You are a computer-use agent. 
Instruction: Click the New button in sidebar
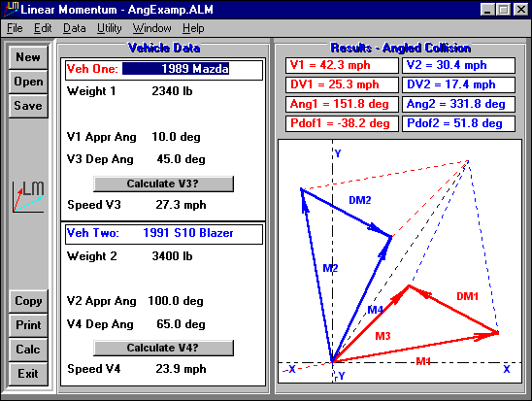(x=28, y=57)
